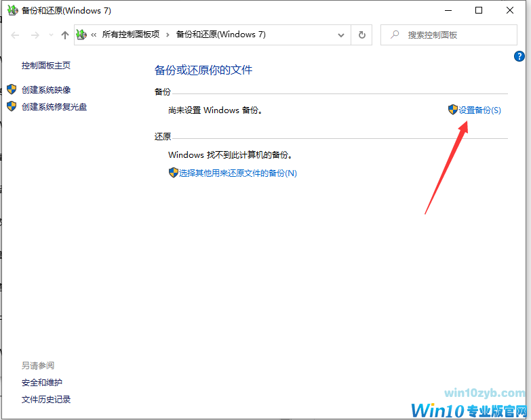Click text Windows 找不到此计算机的备份。

tap(231, 155)
